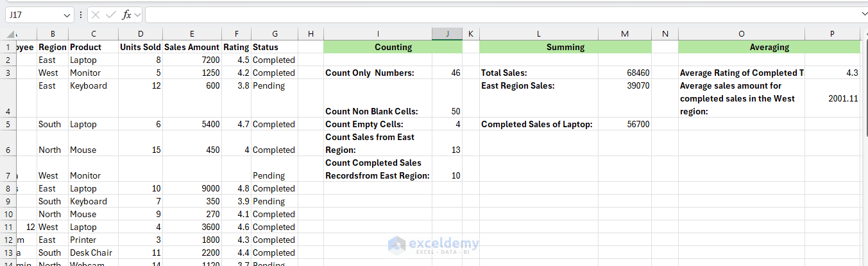Click the sales amount 3600 cell
868x266 pixels.
click(x=192, y=227)
